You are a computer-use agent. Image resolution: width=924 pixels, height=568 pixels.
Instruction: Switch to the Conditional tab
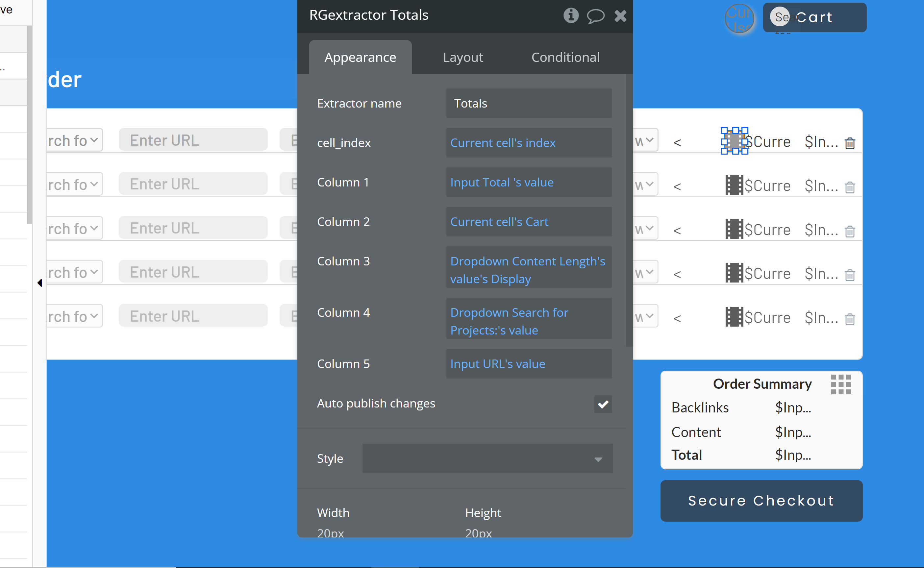pyautogui.click(x=565, y=57)
